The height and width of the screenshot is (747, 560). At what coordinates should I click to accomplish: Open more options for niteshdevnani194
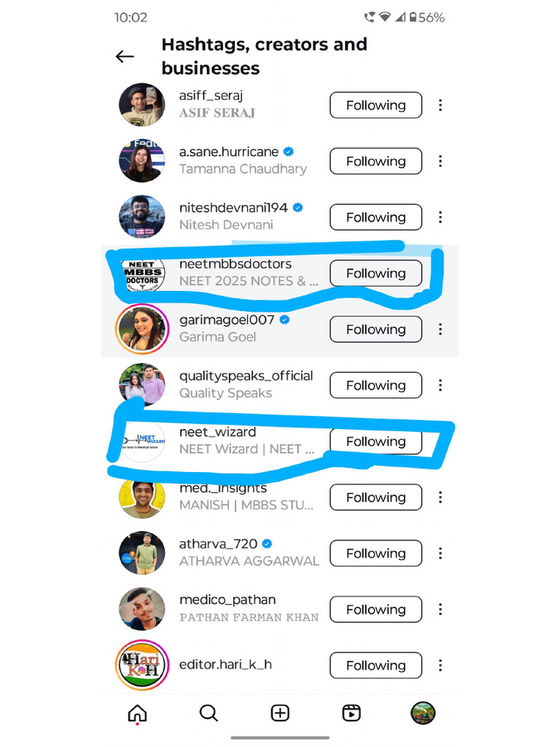[440, 217]
